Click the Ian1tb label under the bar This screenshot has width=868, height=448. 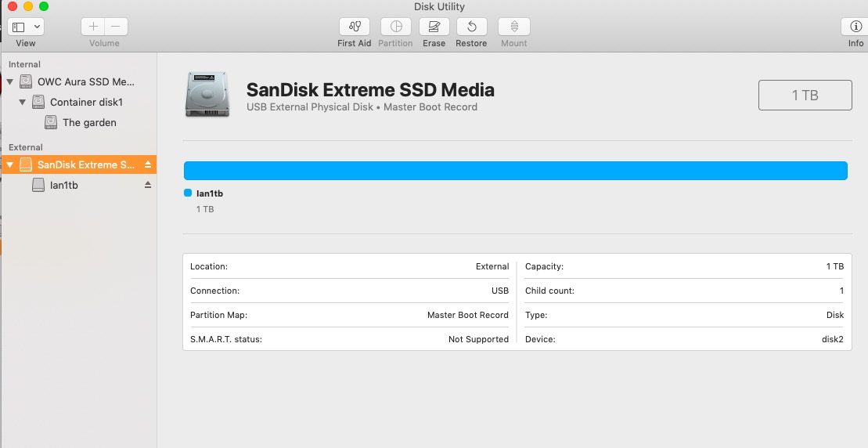point(210,193)
